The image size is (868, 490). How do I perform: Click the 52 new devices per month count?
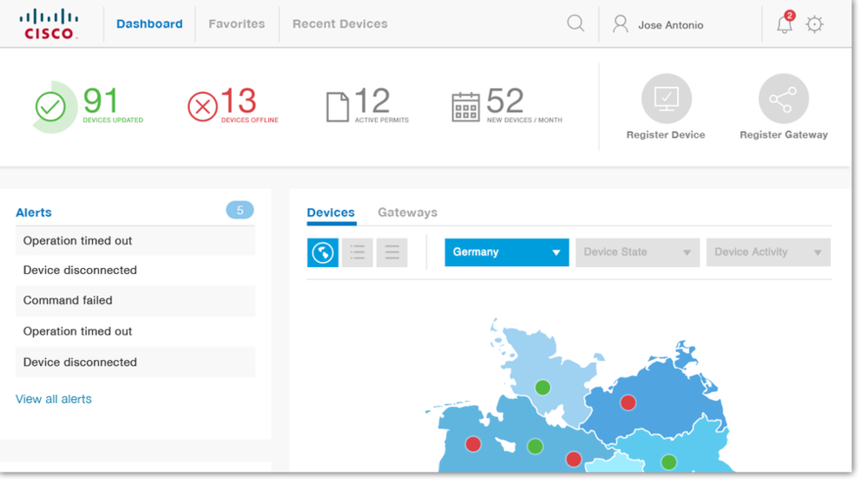click(505, 101)
